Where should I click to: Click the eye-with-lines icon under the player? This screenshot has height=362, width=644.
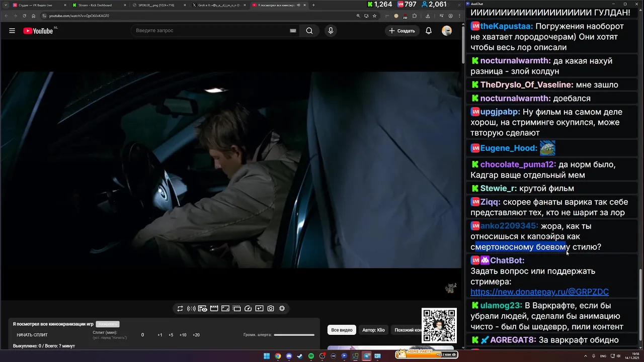(203, 309)
